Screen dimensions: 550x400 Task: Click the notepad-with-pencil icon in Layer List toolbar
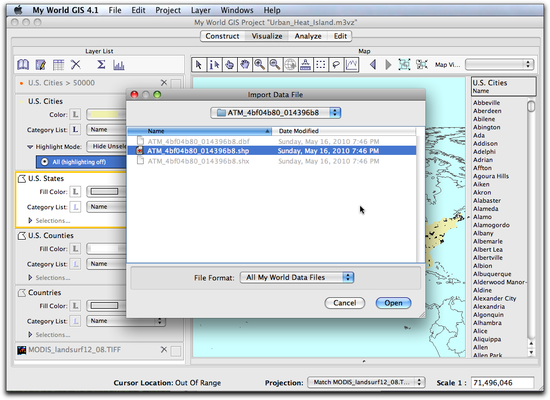[x=41, y=65]
